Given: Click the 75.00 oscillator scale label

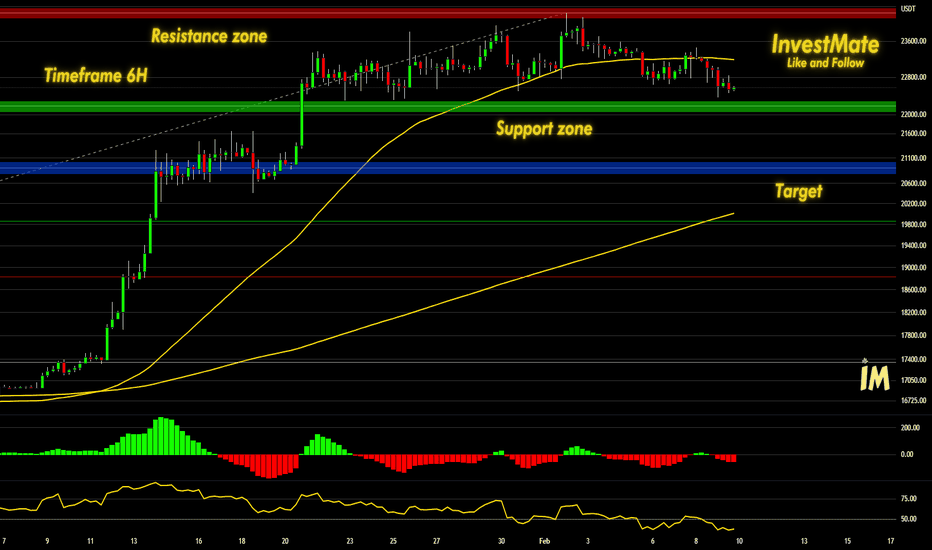Looking at the screenshot, I should 908,499.
